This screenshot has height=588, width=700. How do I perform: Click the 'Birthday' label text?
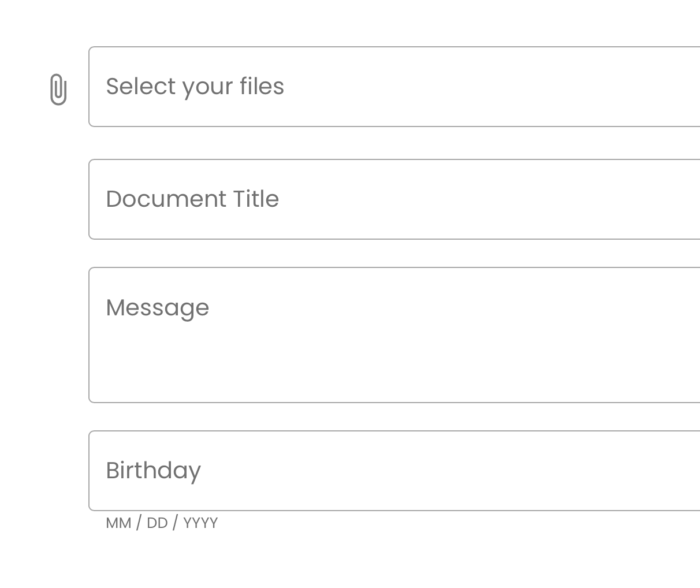coord(153,471)
